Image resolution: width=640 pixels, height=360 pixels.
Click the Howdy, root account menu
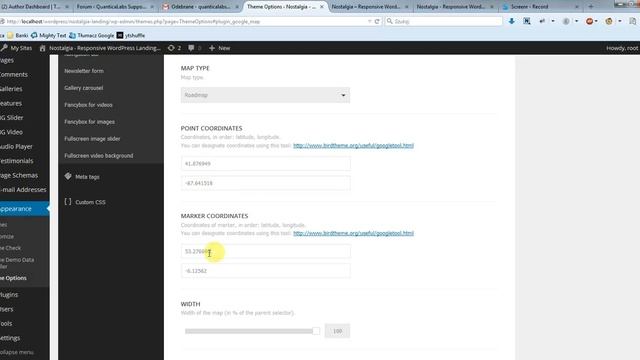pyautogui.click(x=622, y=48)
